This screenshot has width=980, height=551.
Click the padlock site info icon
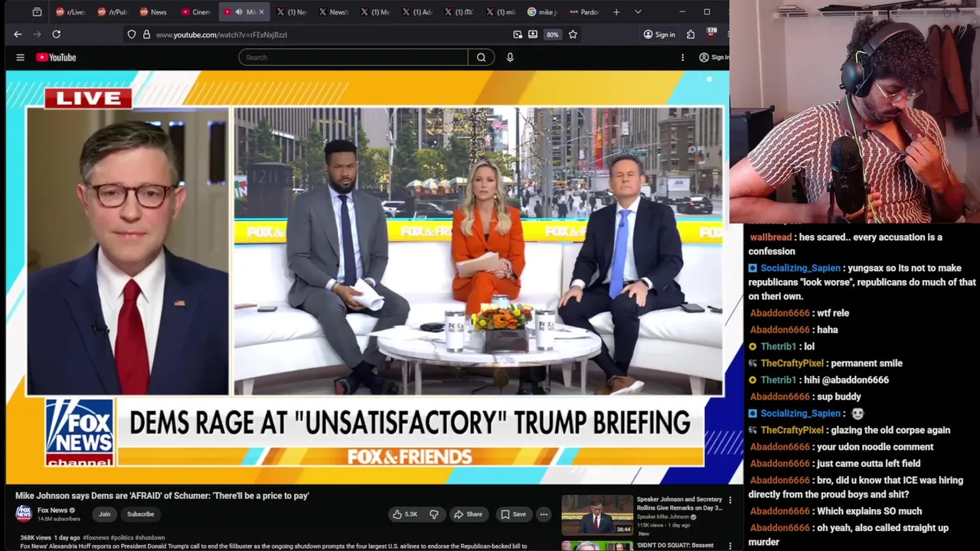coord(146,34)
